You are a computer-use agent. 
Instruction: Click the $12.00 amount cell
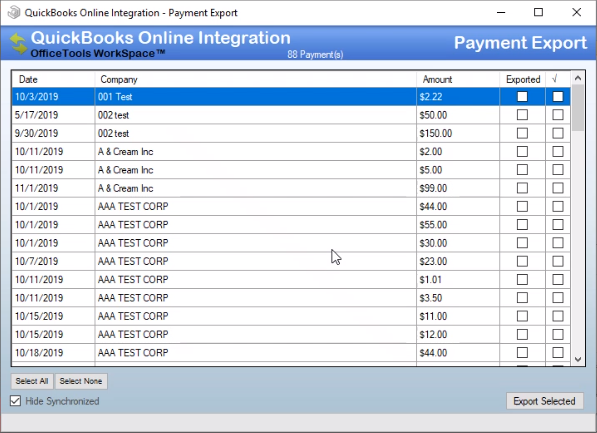click(458, 334)
